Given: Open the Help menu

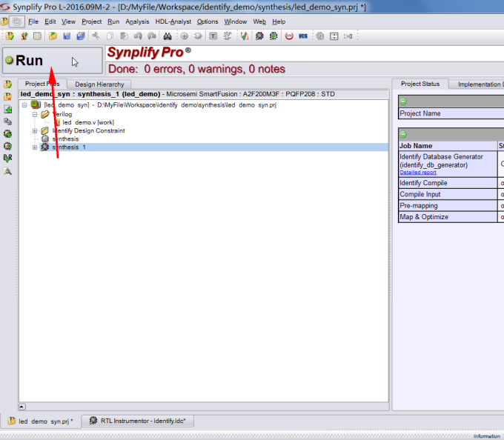Looking at the screenshot, I should point(279,21).
